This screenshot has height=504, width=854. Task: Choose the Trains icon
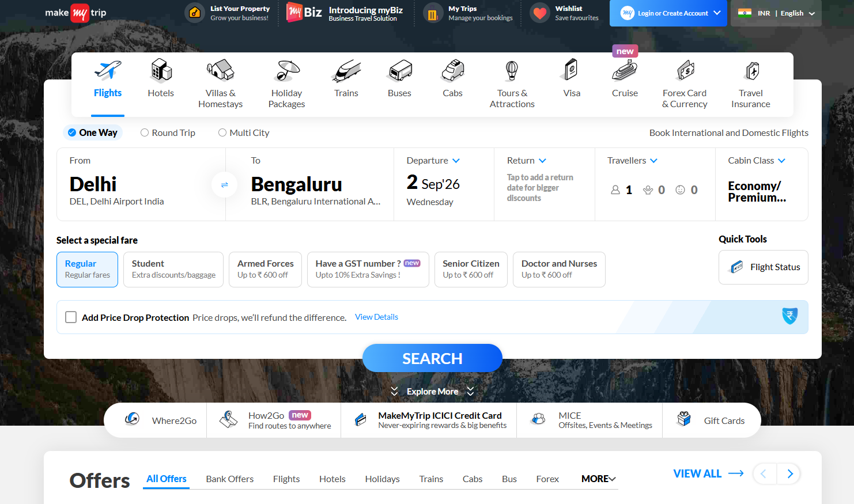tap(346, 71)
